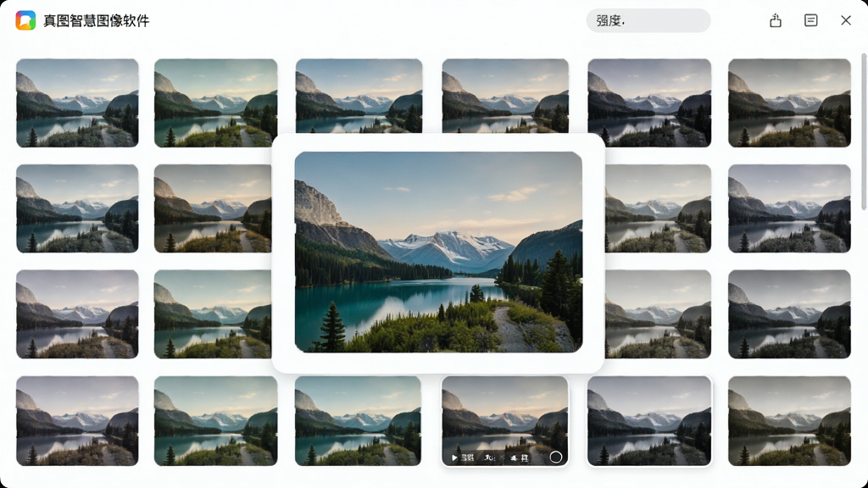868x488 pixels.
Task: Select the first thumbnail in the bottom row
Action: [x=77, y=421]
